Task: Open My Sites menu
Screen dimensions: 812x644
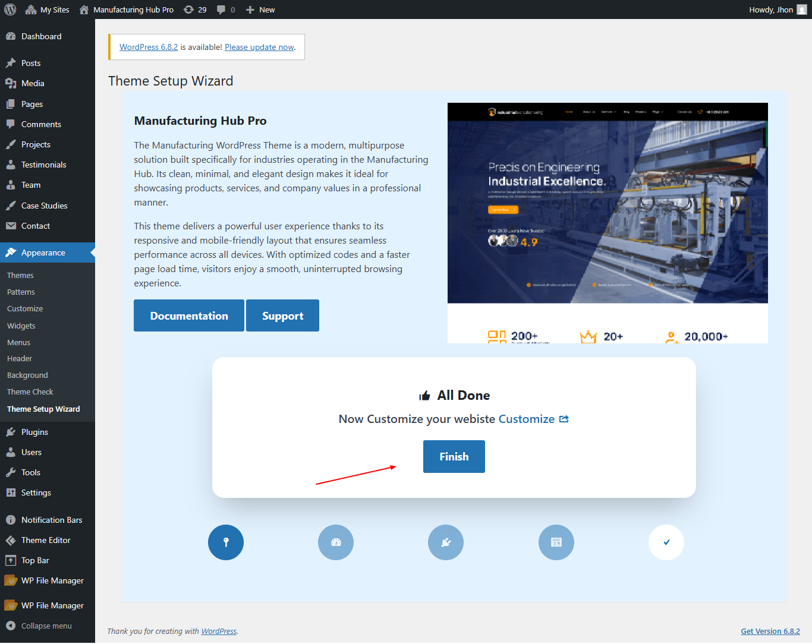Action: 47,10
